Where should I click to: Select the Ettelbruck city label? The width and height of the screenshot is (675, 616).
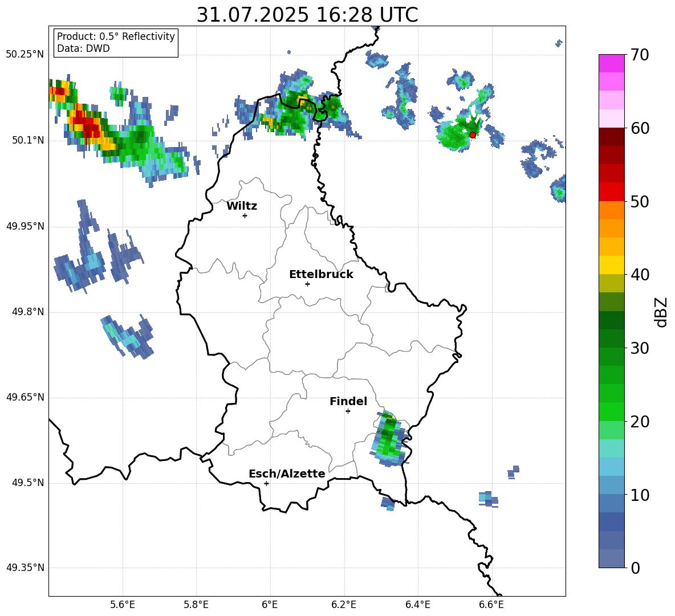(321, 275)
